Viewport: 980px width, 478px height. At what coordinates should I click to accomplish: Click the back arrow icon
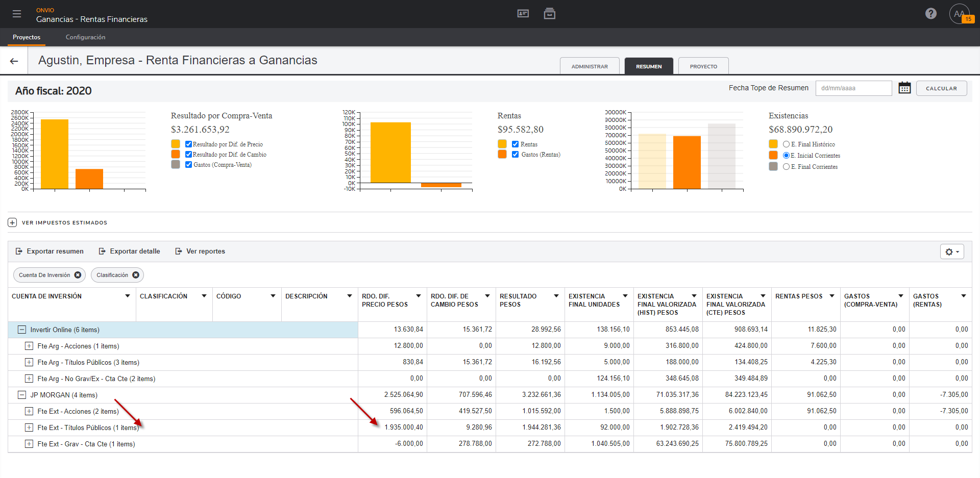14,61
